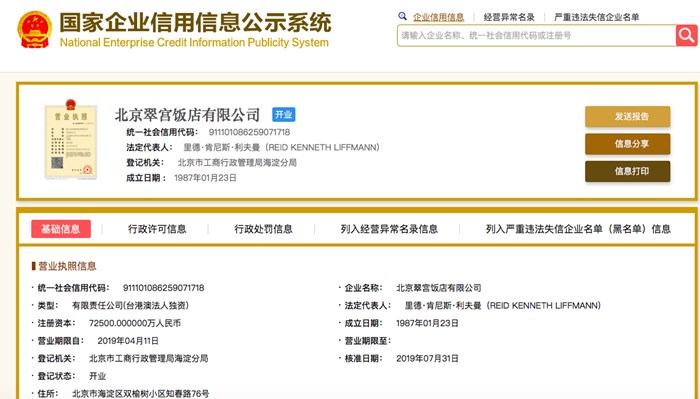Click the red search magnifier button

(687, 35)
